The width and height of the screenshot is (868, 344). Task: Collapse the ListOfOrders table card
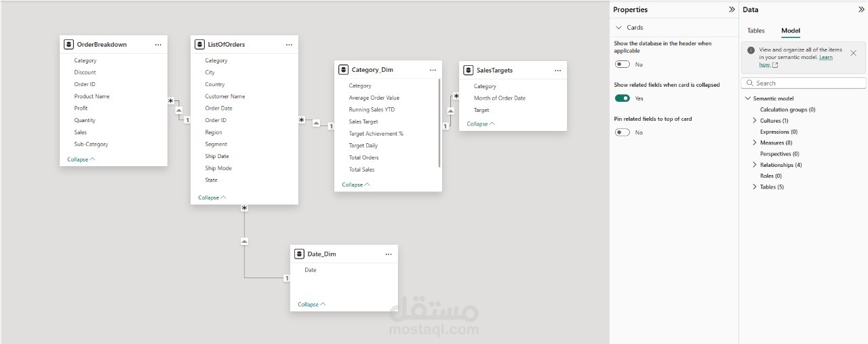(x=212, y=197)
